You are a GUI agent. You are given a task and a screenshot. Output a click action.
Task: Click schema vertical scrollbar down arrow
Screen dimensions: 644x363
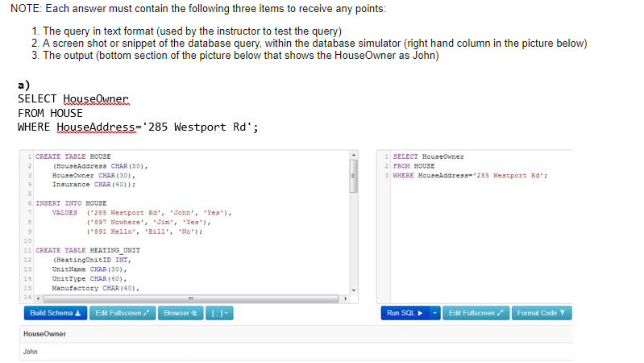coord(354,290)
